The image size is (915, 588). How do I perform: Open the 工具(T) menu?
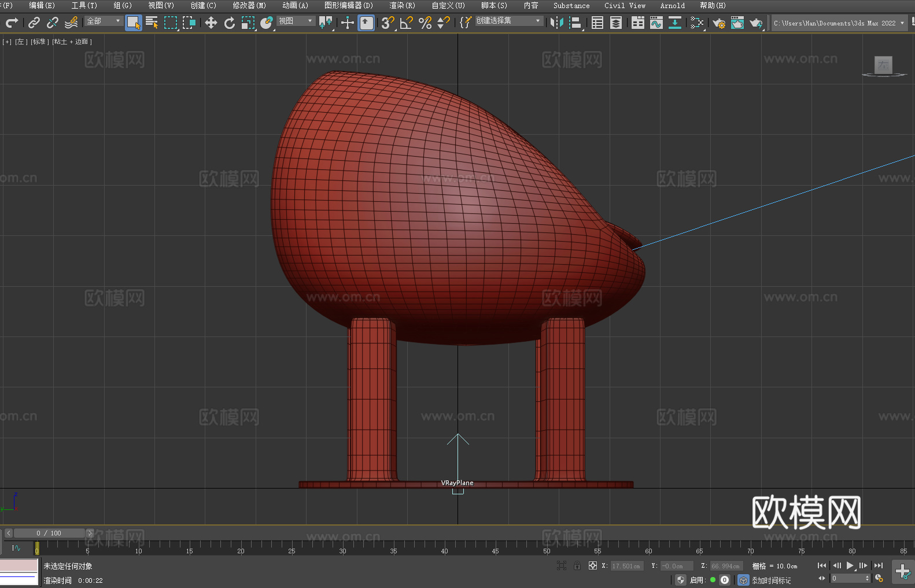click(x=84, y=5)
